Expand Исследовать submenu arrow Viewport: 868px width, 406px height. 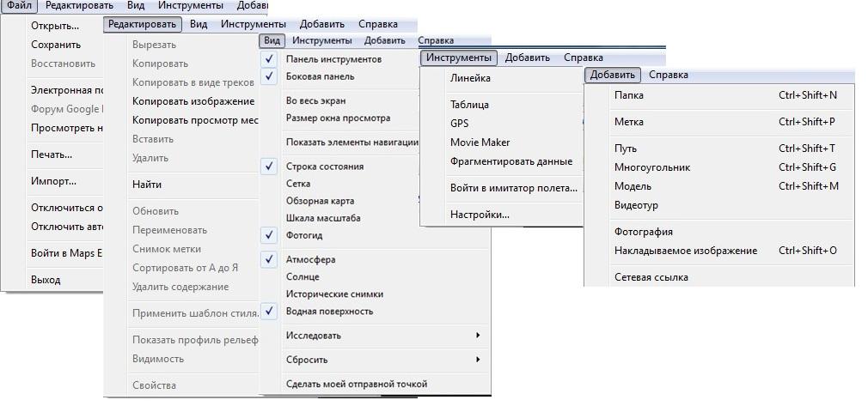coord(477,335)
